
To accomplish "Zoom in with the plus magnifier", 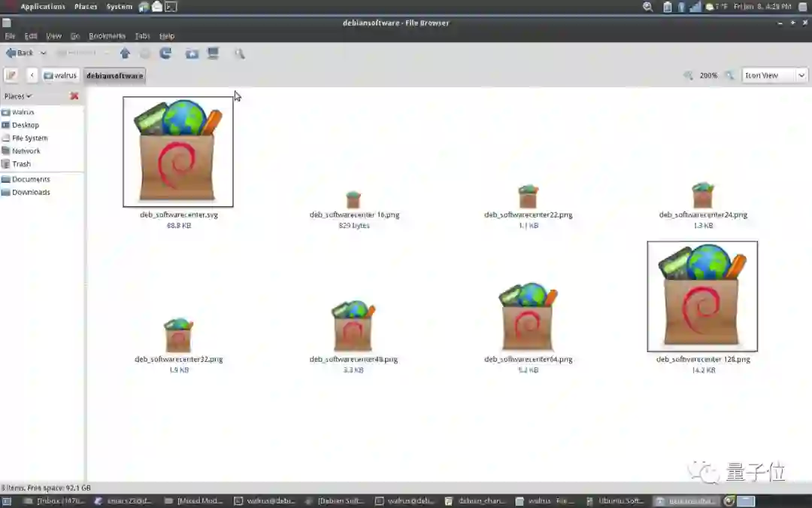I will (729, 75).
